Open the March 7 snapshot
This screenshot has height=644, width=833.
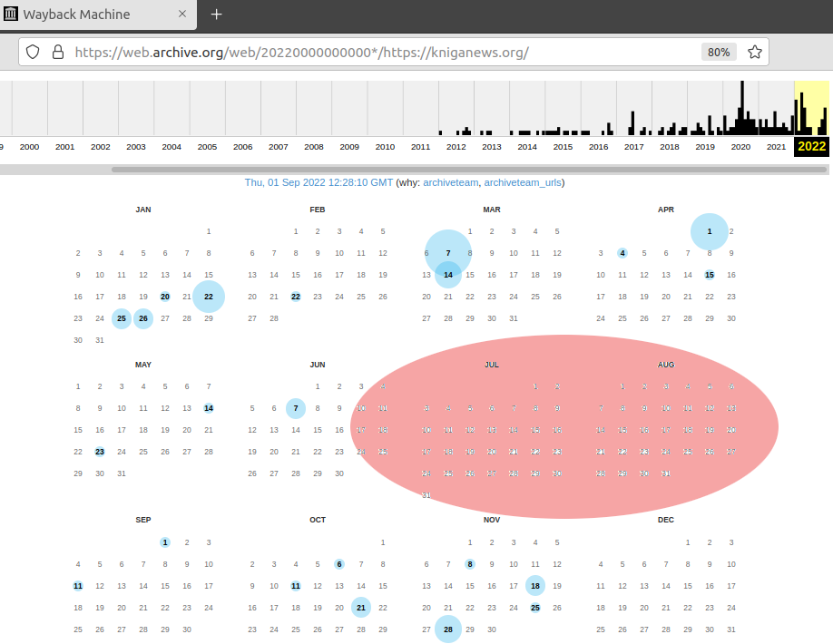(448, 253)
